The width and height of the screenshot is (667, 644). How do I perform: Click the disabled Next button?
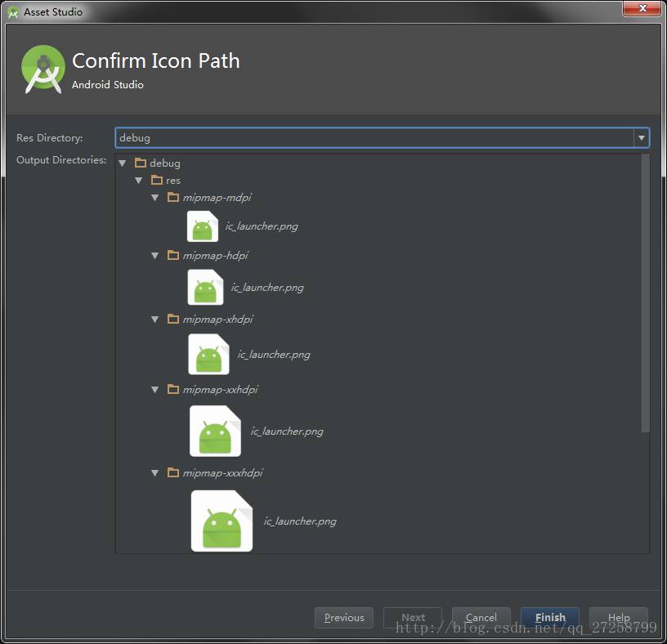point(413,618)
